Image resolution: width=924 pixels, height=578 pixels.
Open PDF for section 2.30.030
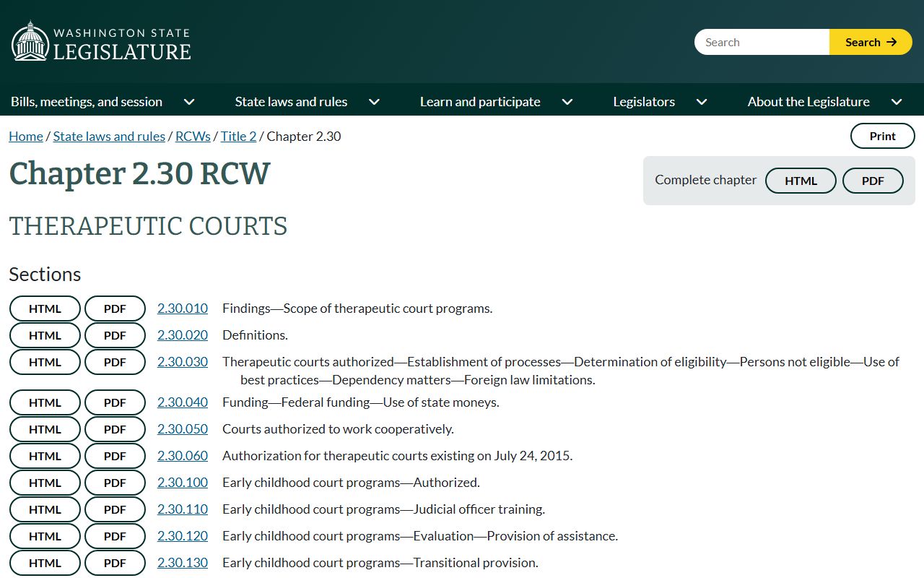coord(115,362)
